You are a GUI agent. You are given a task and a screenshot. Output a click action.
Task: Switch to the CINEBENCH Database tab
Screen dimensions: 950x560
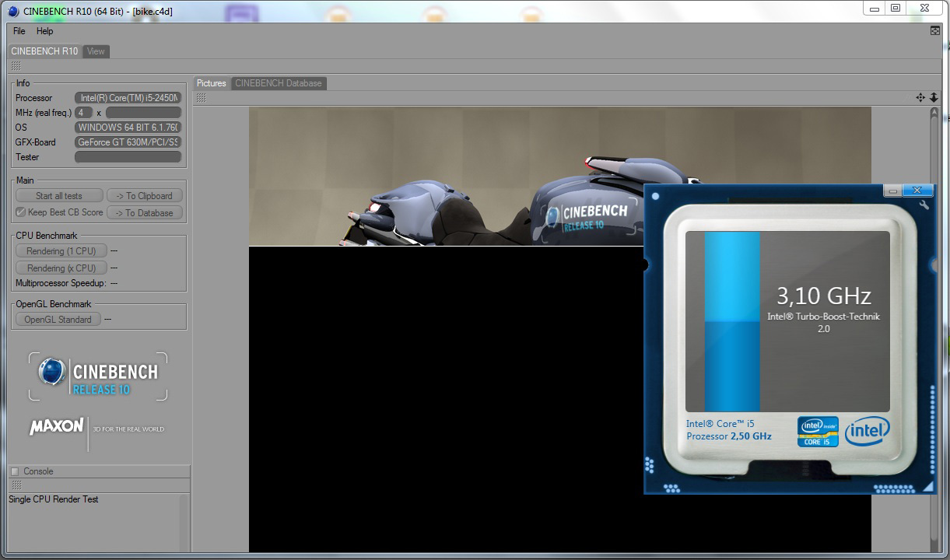pyautogui.click(x=279, y=83)
